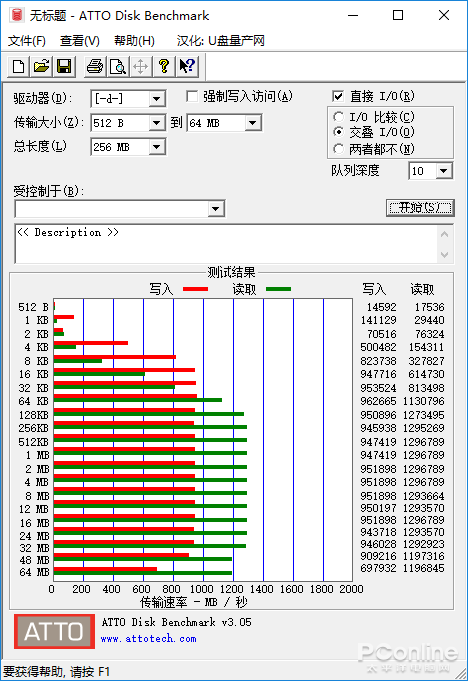
Task: Click the ATTO Disk Benchmark v3.05 text
Action: tap(177, 622)
